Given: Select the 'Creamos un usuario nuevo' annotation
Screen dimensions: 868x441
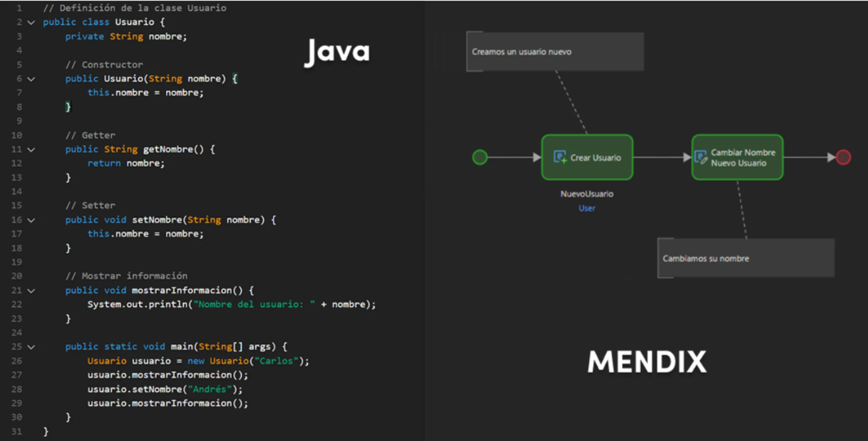Looking at the screenshot, I should coord(555,52).
